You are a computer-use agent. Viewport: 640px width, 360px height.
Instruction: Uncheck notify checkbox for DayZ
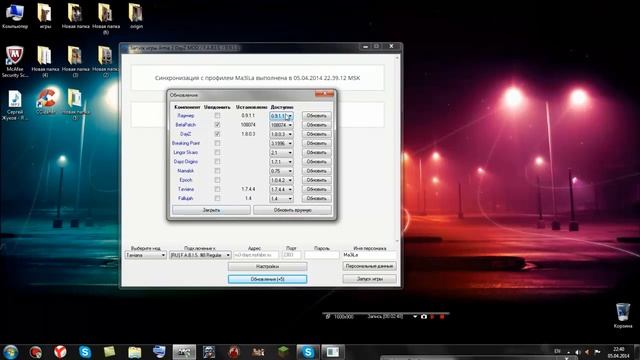coord(217,134)
